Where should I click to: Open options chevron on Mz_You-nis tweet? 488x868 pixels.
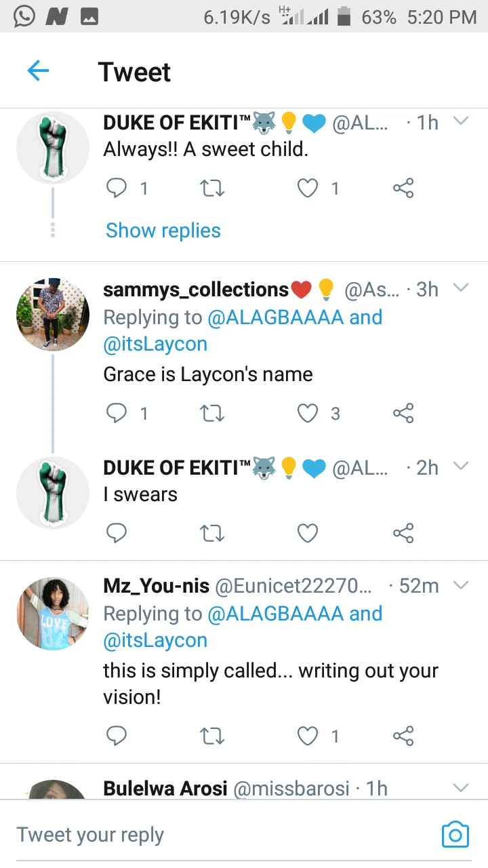pyautogui.click(x=461, y=585)
